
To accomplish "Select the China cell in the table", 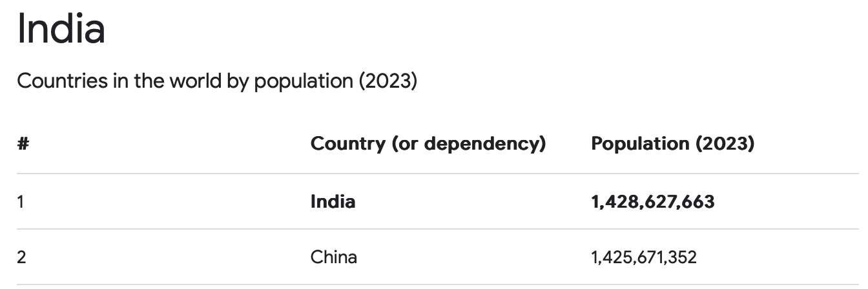I will (333, 257).
